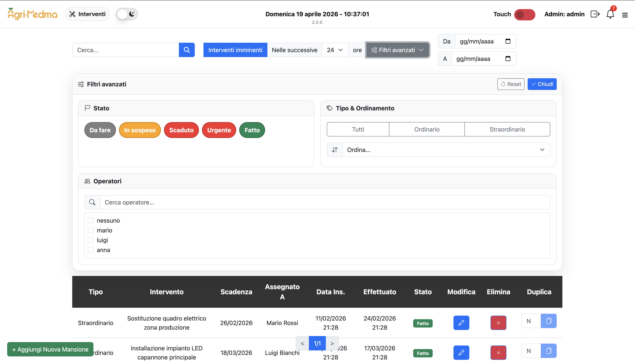Click the Fatto badge in Sostituzione row
The image size is (635, 364).
pyautogui.click(x=423, y=323)
